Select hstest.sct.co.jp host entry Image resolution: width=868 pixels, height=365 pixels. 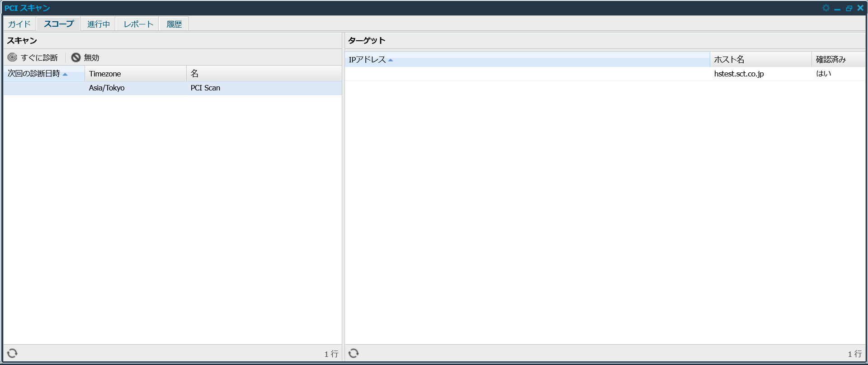739,74
